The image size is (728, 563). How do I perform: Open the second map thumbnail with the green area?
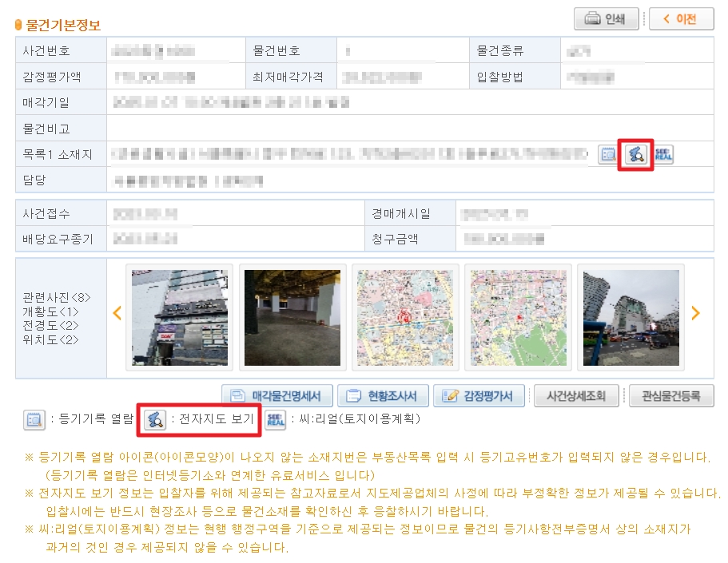point(518,318)
